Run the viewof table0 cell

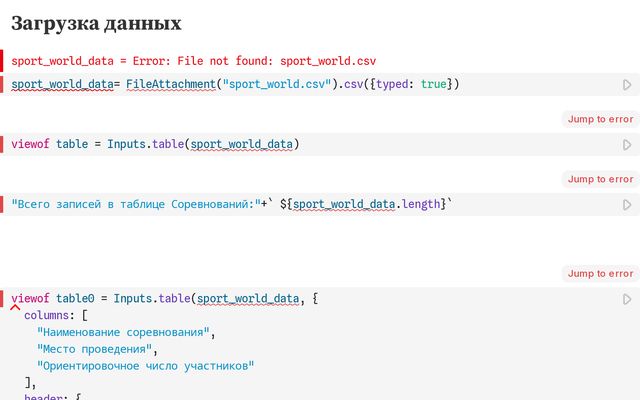click(627, 299)
